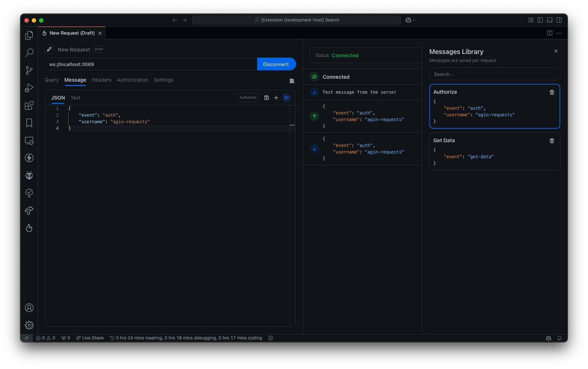Toggle the primary side bar
Viewport: 588px width, 369px height.
(540, 20)
